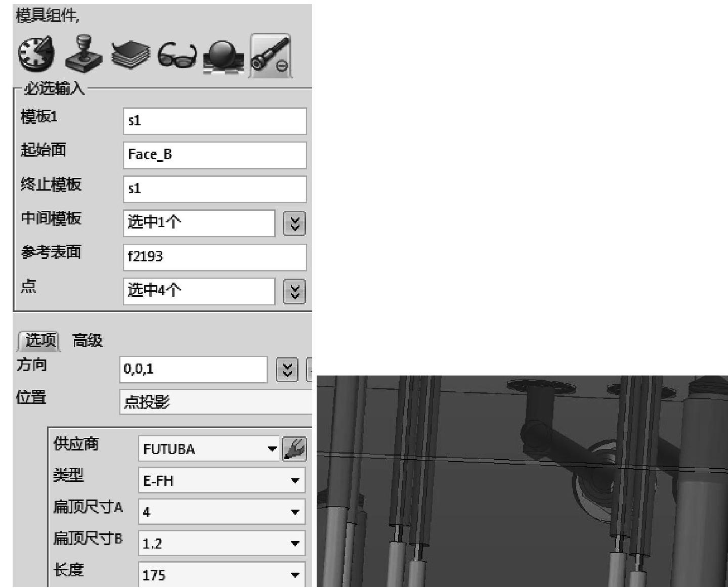Expand the 点 selection list
The image size is (728, 588).
294,291
